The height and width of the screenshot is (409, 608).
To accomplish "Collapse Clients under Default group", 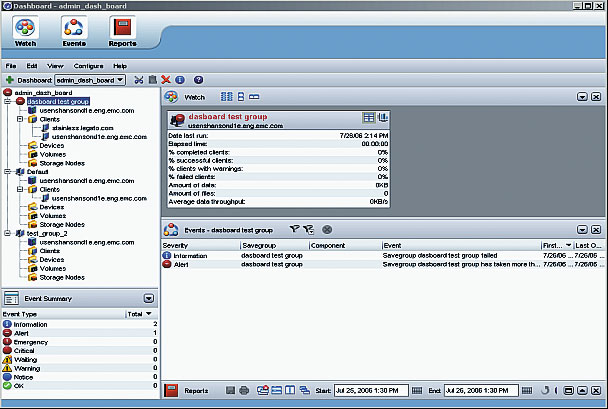I will [x=20, y=189].
